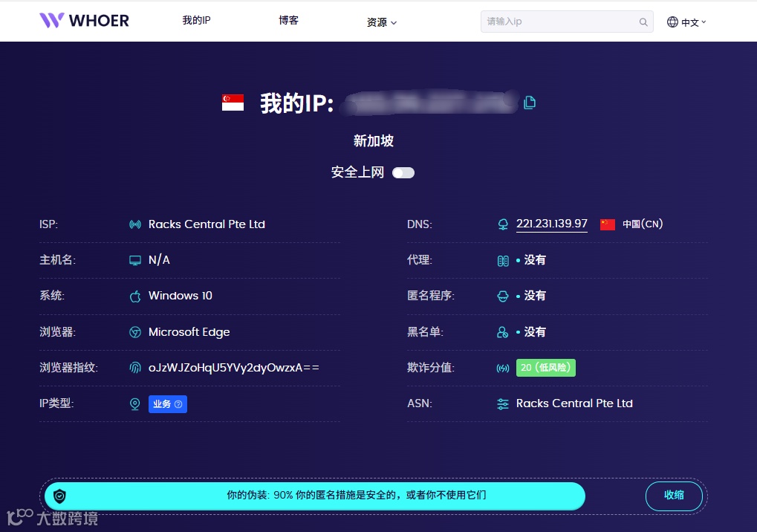Click the Singapore flag icon

point(233,103)
